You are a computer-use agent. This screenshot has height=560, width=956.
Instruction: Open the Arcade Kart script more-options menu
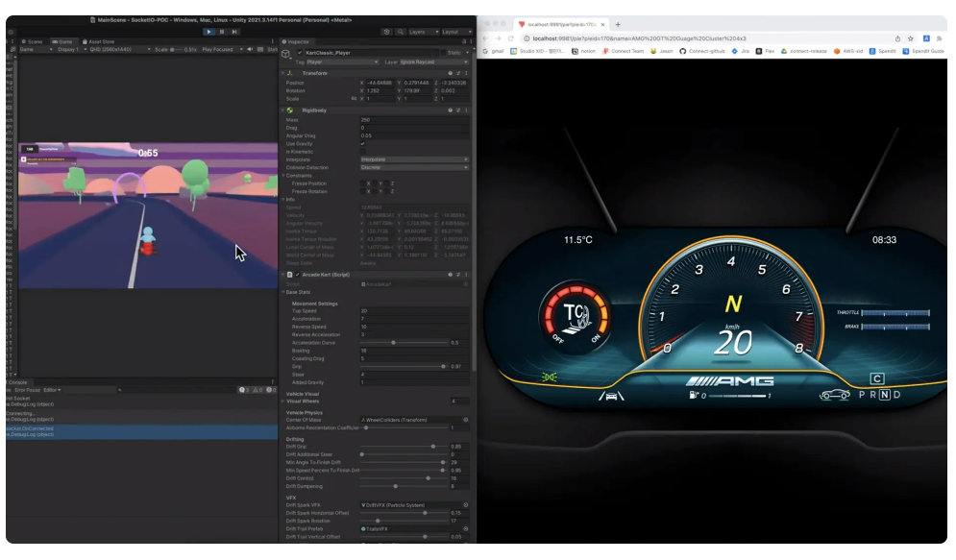466,275
